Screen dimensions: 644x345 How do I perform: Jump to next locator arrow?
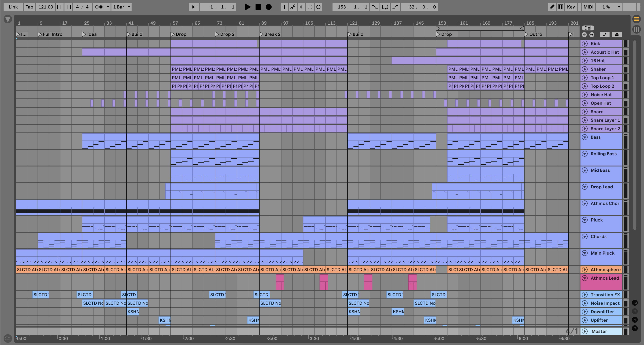(592, 35)
